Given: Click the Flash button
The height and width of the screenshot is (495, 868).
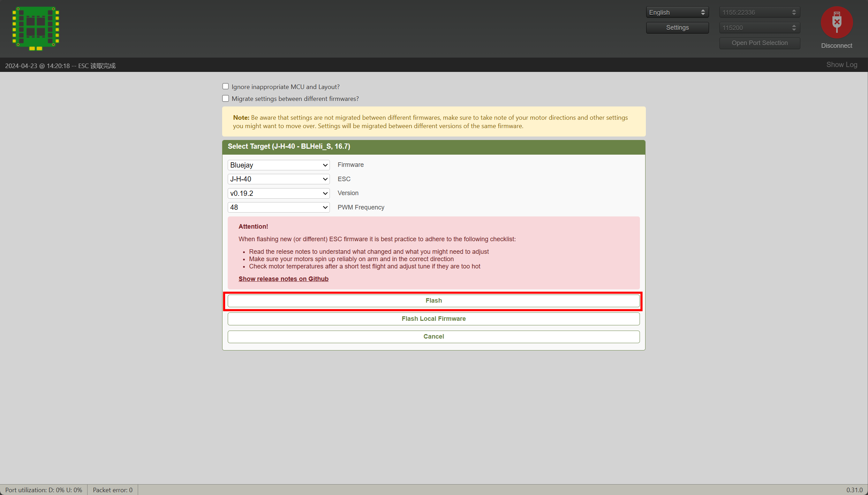Looking at the screenshot, I should 433,301.
